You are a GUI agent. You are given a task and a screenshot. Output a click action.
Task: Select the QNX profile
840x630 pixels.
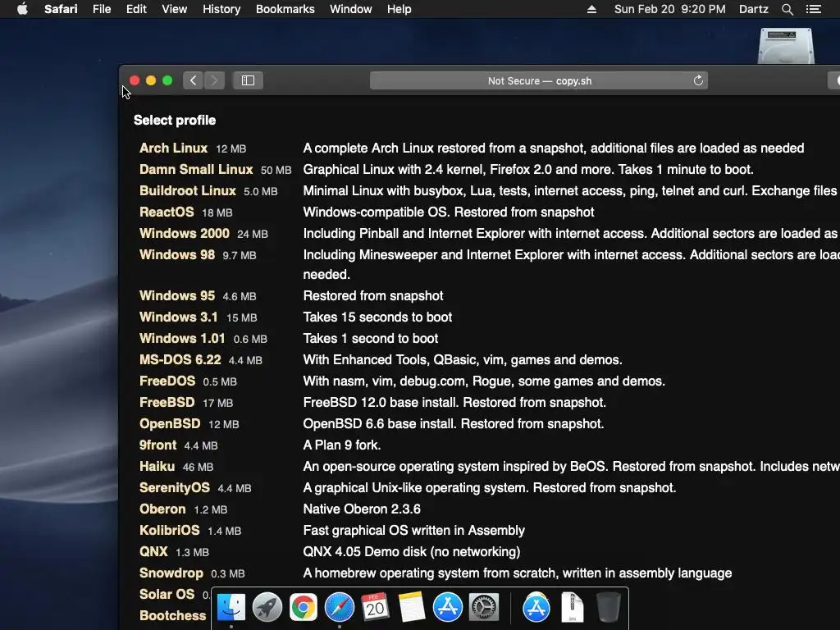point(153,552)
